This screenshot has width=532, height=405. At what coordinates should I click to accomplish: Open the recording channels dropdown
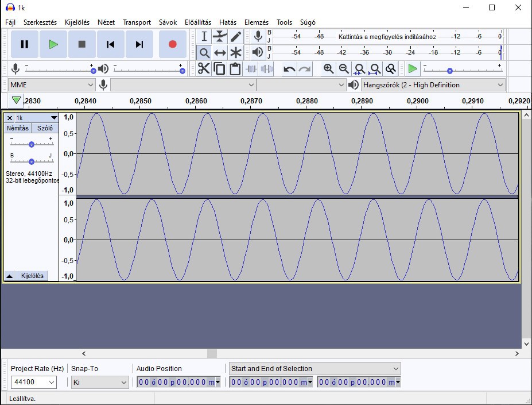[301, 84]
